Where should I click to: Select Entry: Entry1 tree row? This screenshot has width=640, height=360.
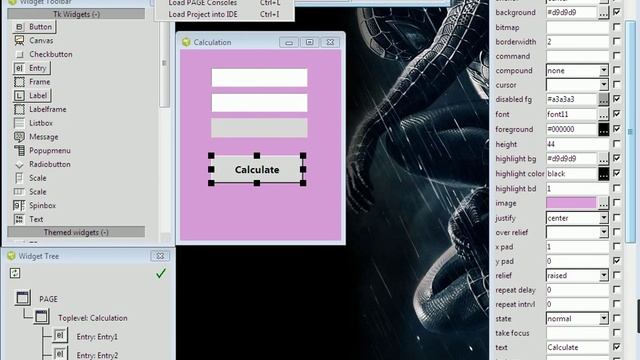[x=97, y=337]
